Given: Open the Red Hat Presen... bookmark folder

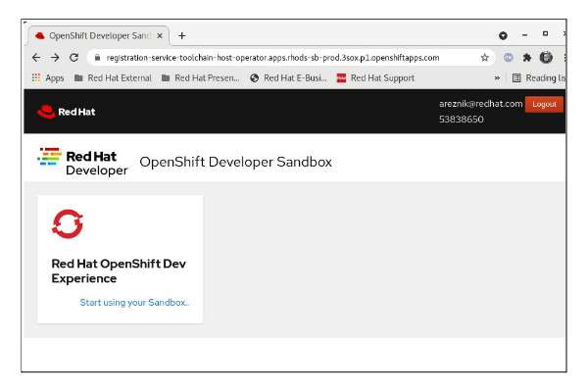Looking at the screenshot, I should tap(200, 78).
